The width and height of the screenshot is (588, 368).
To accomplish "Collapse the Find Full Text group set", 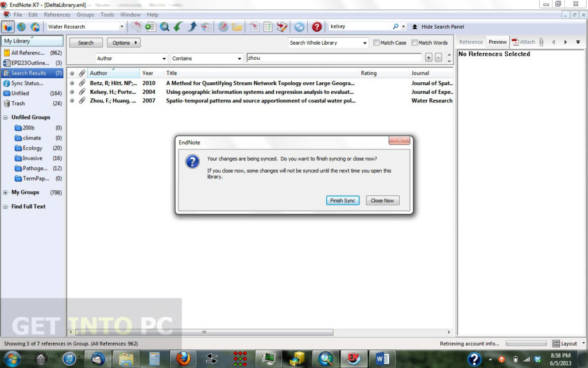I will [5, 206].
